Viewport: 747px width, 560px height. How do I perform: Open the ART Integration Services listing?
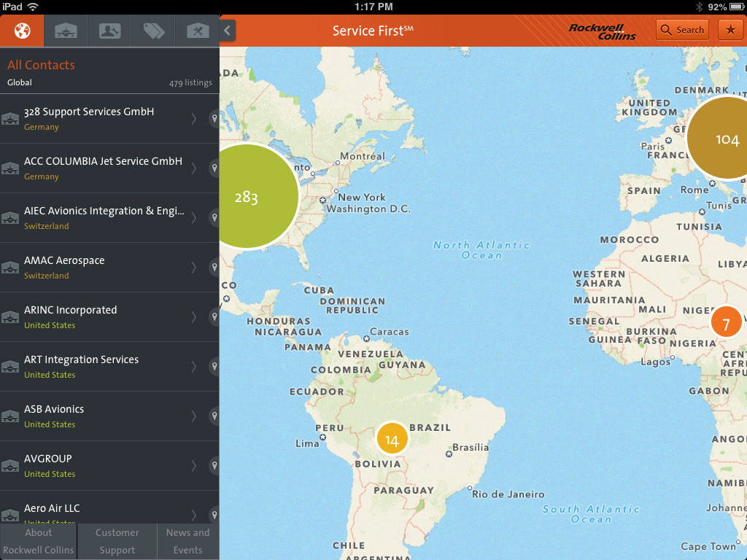(109, 366)
